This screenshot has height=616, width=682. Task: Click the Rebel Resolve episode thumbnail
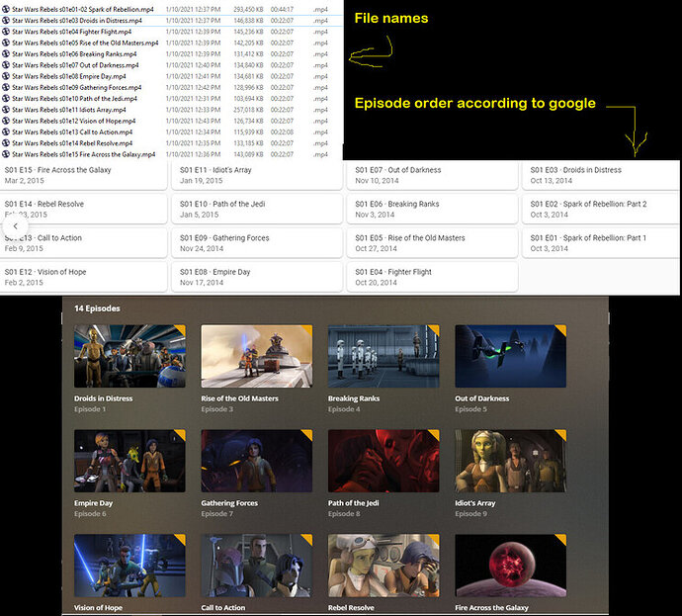[x=384, y=566]
